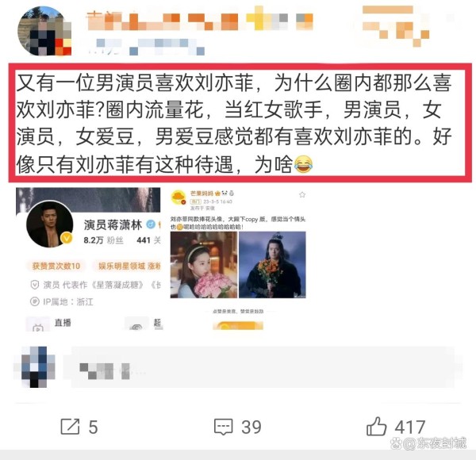Image resolution: width=476 pixels, height=460 pixels.
Task: Tap the star favorite icon in embedded post
Action: click(302, 194)
